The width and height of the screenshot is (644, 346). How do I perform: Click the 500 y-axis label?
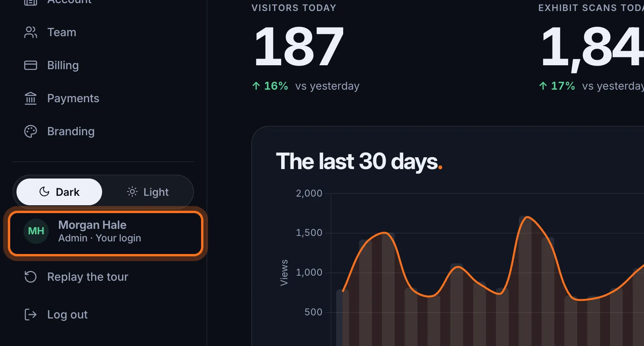click(x=313, y=312)
